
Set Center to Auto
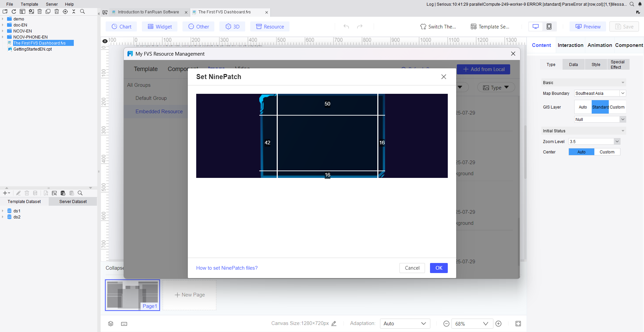tap(582, 152)
